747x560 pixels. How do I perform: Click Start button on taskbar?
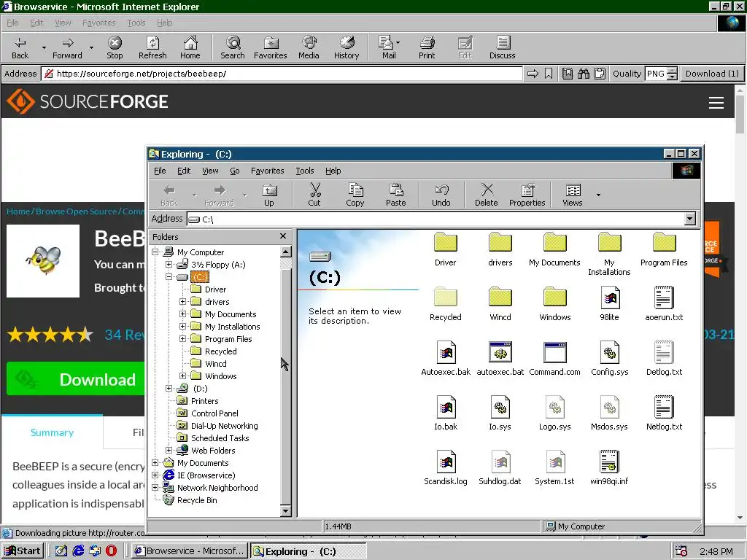tap(23, 551)
